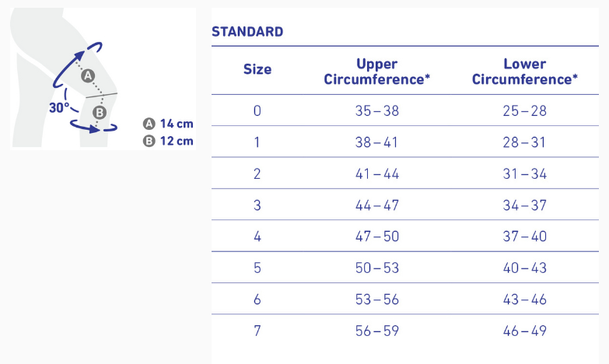Click the A icon beside 14 cm
This screenshot has height=364, width=609.
(x=149, y=124)
